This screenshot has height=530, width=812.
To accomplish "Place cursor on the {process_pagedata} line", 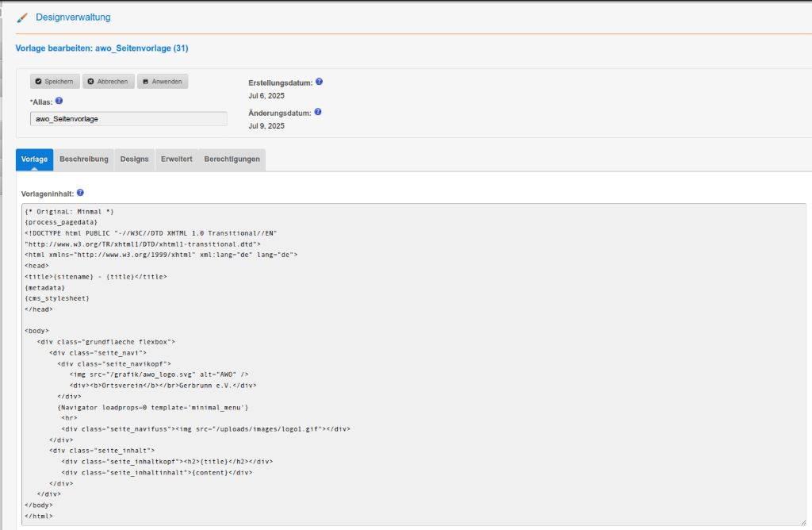I will (x=61, y=222).
